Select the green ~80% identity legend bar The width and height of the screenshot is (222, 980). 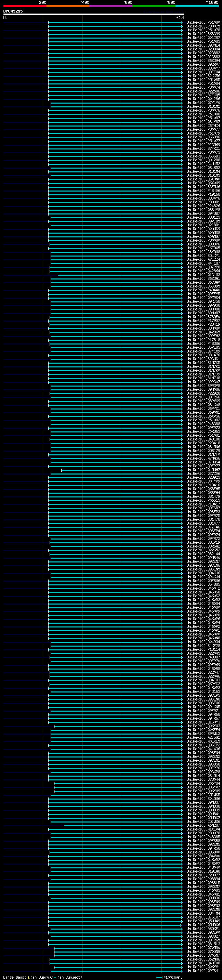(154, 6)
